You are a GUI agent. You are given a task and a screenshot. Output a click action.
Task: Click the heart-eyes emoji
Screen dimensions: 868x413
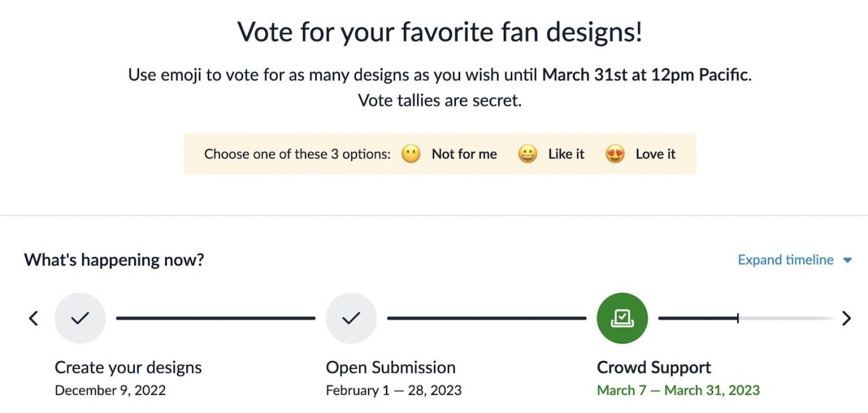point(615,154)
